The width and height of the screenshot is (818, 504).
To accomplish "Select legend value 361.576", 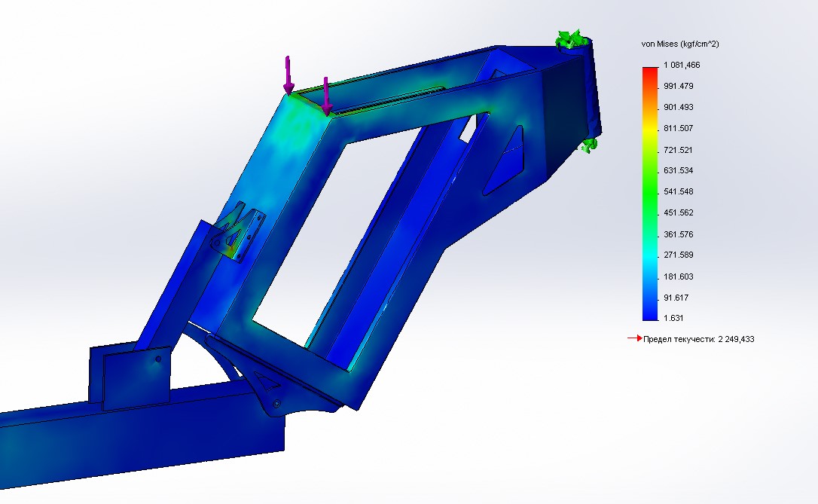I will pos(678,234).
